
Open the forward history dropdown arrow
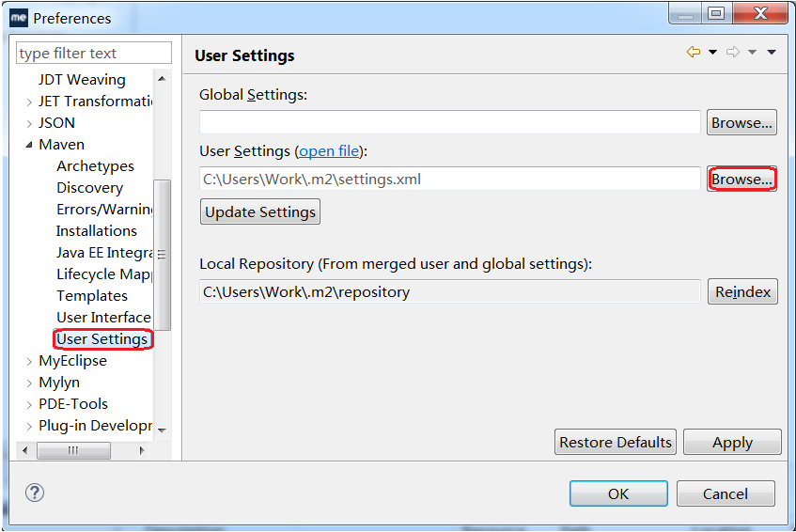pyautogui.click(x=753, y=52)
